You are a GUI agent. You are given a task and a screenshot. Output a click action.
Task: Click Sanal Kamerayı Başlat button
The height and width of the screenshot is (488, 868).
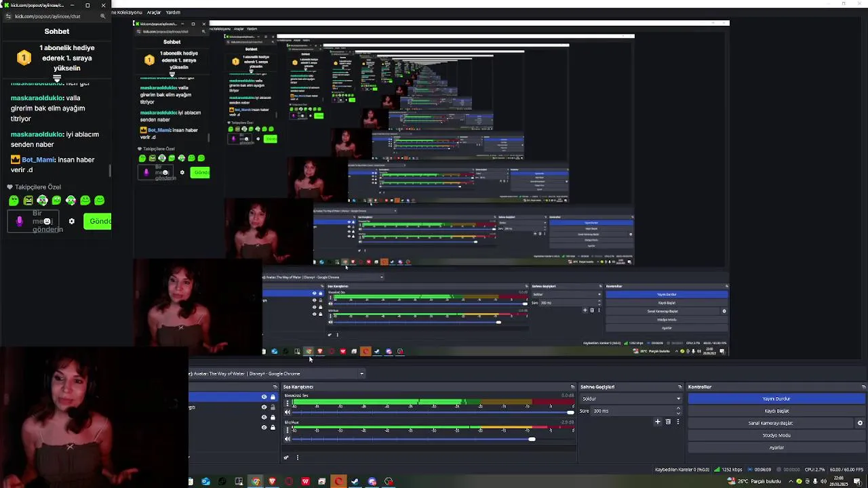(771, 423)
